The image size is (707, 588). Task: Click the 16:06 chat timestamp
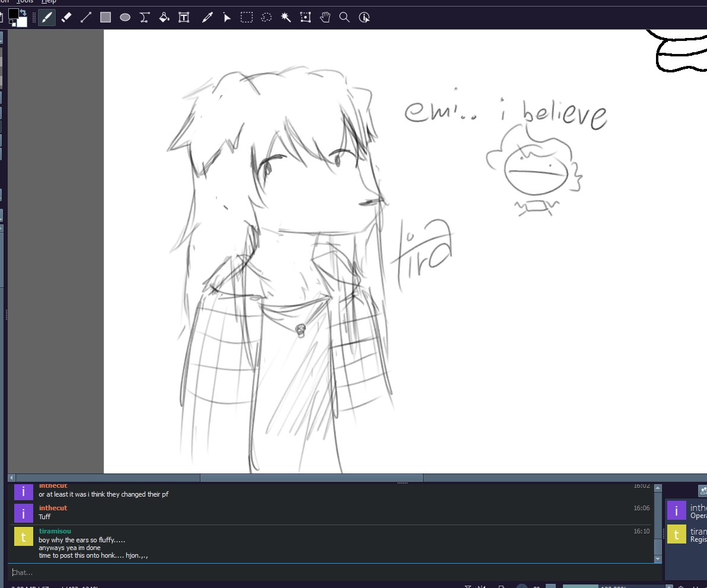click(642, 508)
